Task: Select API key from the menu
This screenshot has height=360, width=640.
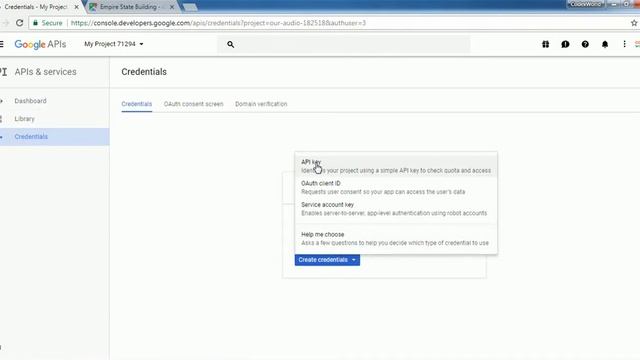Action: pyautogui.click(x=396, y=166)
